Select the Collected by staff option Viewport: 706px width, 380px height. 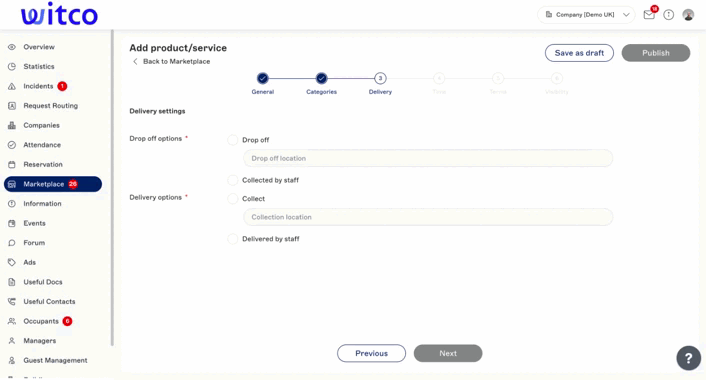[x=232, y=180]
